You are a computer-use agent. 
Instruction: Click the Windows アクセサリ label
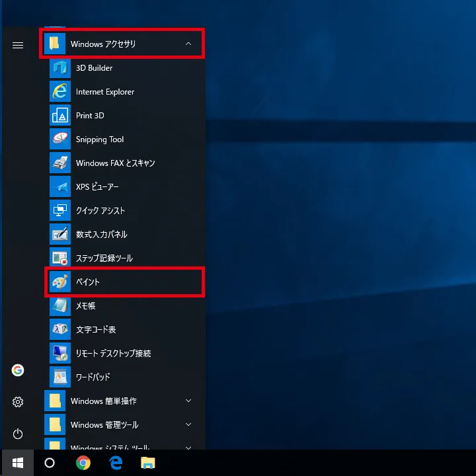[x=103, y=44]
